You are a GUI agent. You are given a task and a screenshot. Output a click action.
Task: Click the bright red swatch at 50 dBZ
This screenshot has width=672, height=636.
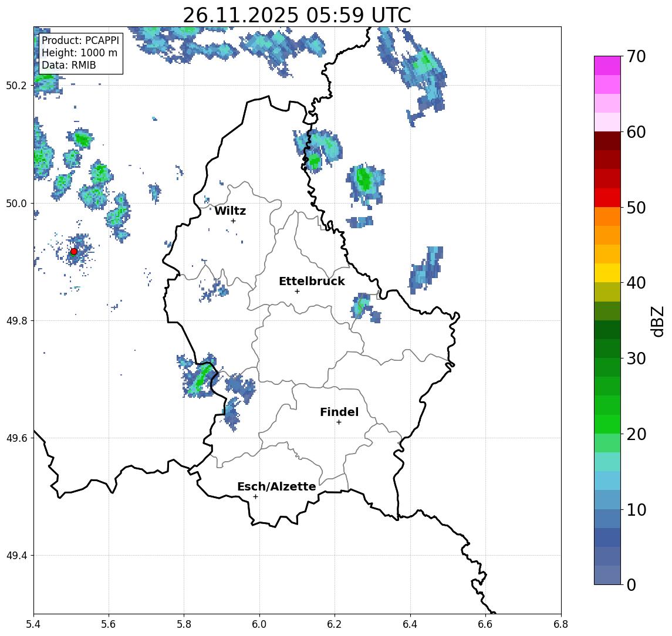(607, 198)
